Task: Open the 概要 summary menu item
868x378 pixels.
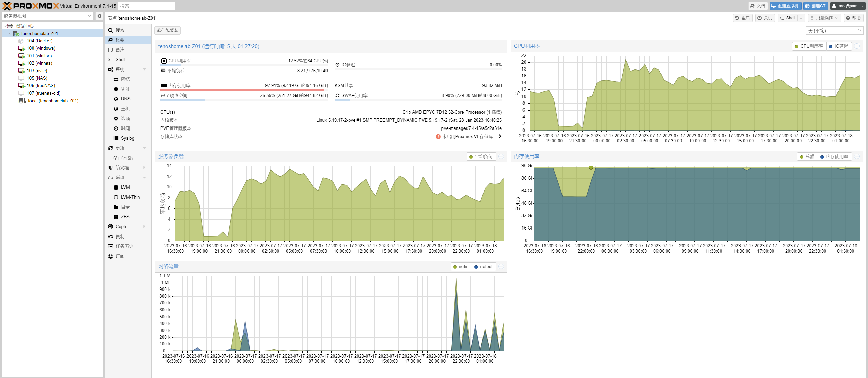Action: pyautogui.click(x=128, y=40)
